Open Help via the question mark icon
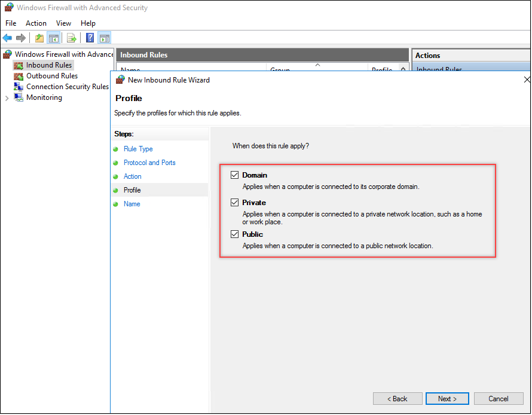This screenshot has width=532, height=415. 90,38
